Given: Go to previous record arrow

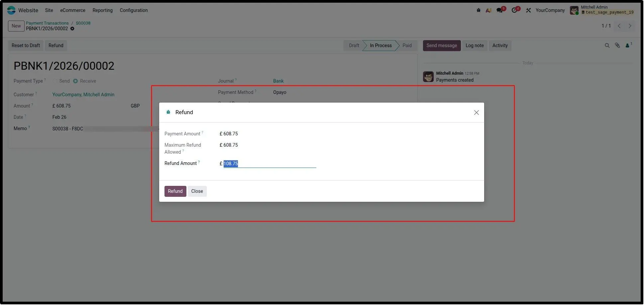Looking at the screenshot, I should click(620, 26).
